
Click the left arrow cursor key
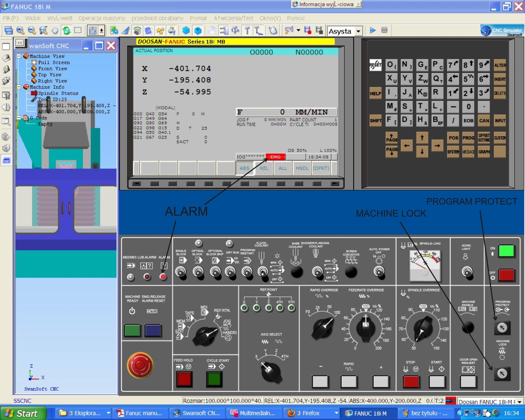click(407, 145)
